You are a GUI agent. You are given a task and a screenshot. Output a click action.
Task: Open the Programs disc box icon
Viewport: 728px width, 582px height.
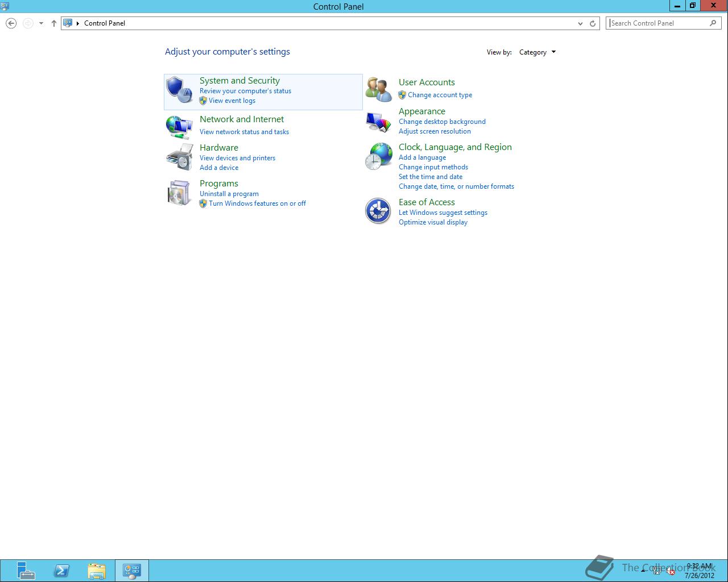tap(179, 193)
